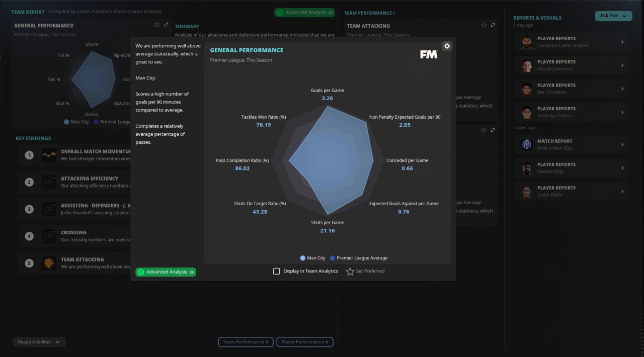This screenshot has width=644, height=357.
Task: Open the Responsibilities dropdown
Action: pyautogui.click(x=39, y=342)
